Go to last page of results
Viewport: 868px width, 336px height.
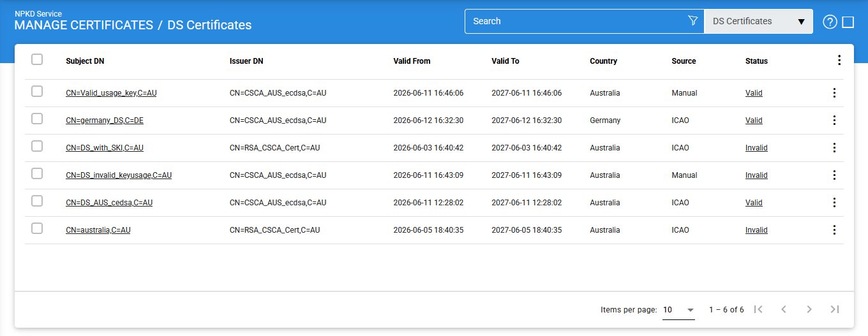click(x=835, y=309)
